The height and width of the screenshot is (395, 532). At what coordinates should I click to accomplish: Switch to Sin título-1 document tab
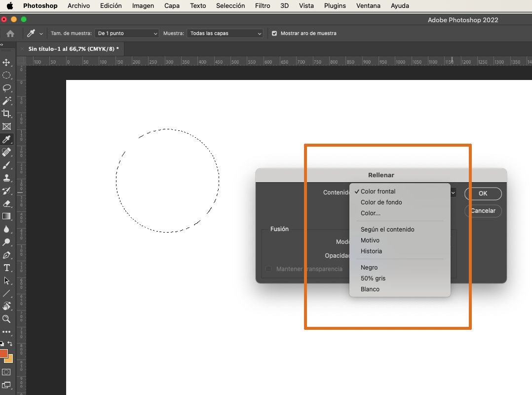click(73, 49)
